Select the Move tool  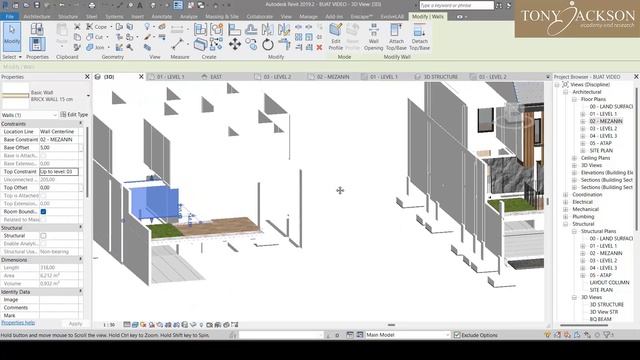pyautogui.click(x=235, y=44)
